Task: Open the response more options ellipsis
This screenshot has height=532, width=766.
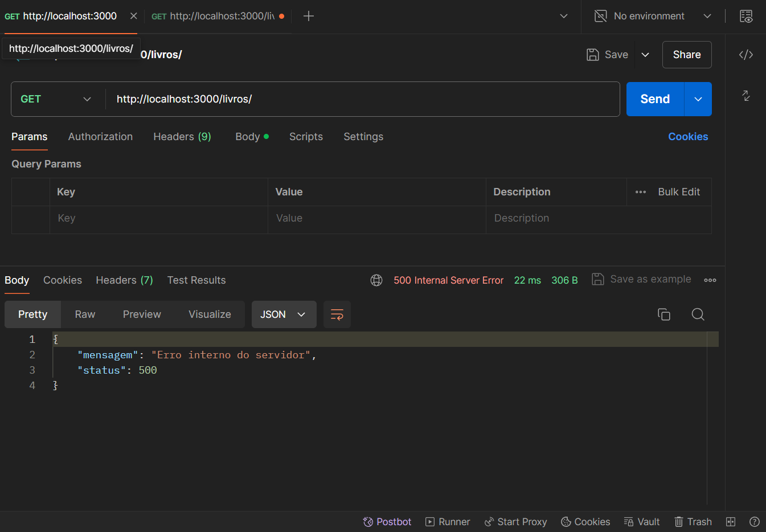Action: [x=710, y=280]
